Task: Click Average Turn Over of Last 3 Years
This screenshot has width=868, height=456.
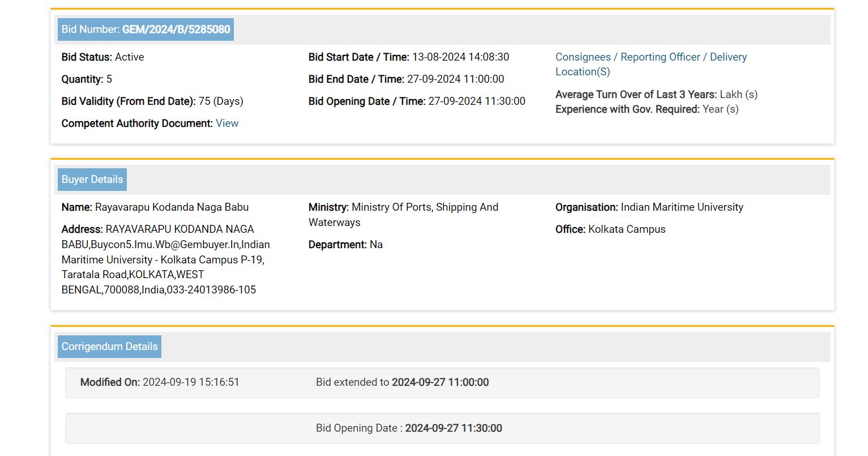Action: coord(656,95)
